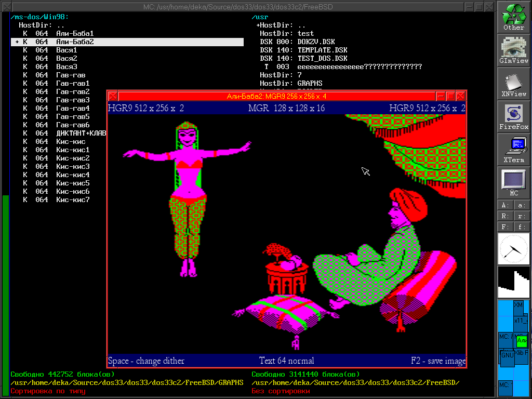Click the left panel's path ending in /GRAPHS
Screen dimensions: 532x399
(127, 383)
